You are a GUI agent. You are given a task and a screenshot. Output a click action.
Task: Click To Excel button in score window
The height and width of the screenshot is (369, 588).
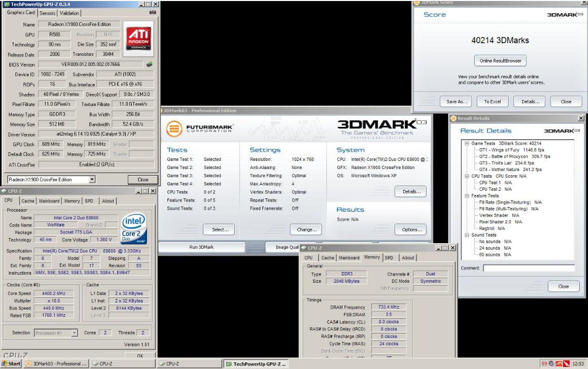click(x=493, y=102)
